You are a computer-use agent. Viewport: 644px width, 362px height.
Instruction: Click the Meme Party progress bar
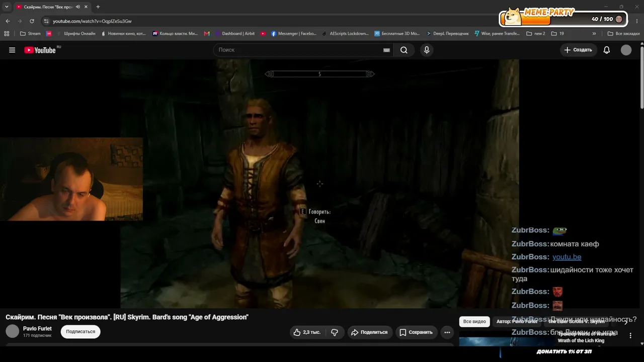(562, 20)
